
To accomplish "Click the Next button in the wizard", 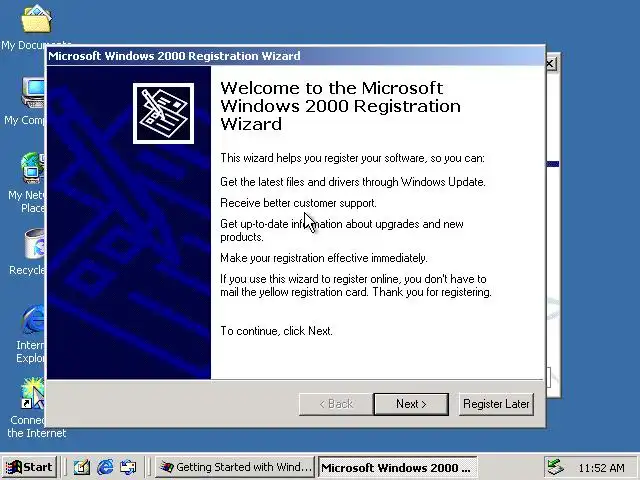I will tap(411, 404).
